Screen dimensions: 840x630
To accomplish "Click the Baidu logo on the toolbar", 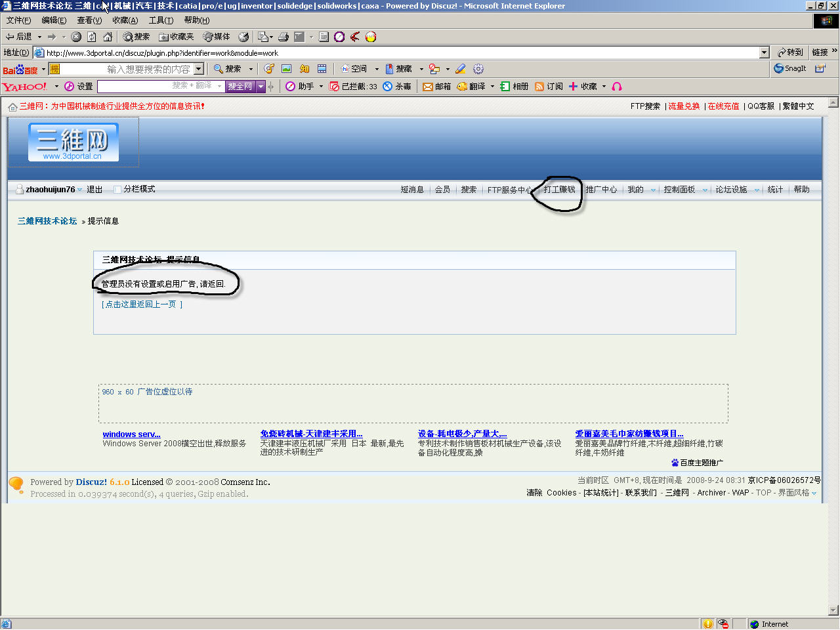I will click(20, 70).
